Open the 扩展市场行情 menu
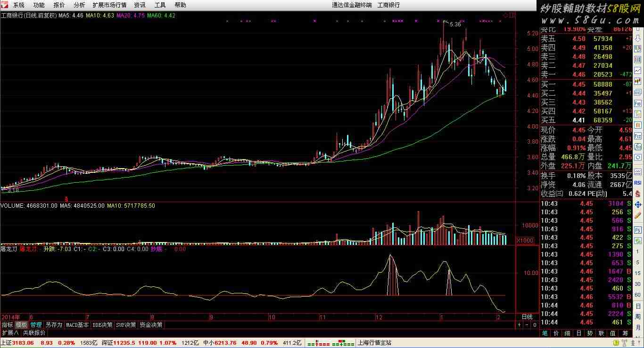Viewport: 644px width, 348px height. click(109, 5)
